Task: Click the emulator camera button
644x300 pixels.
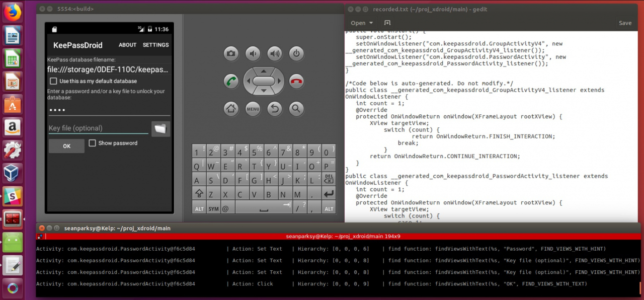Action: (231, 53)
